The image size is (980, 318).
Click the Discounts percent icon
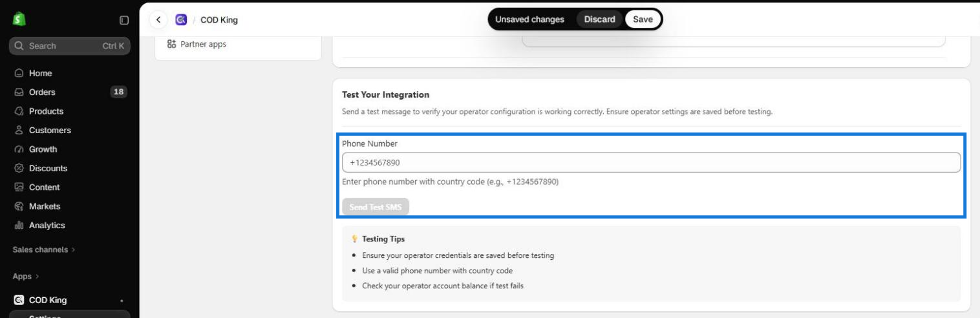point(19,168)
